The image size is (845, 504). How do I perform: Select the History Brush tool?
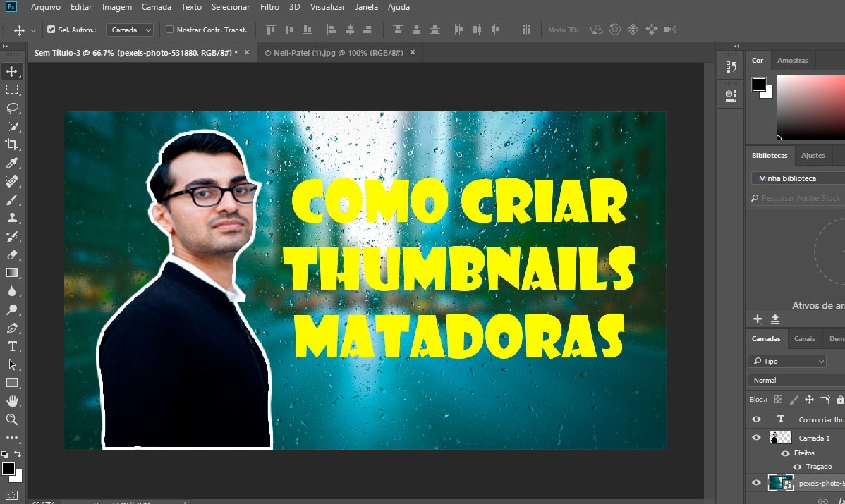pyautogui.click(x=12, y=236)
